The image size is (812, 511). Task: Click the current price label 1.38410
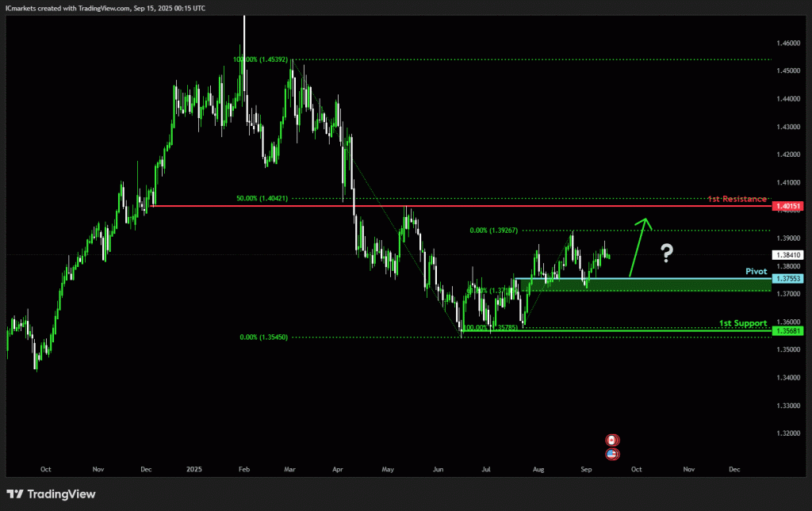point(787,255)
